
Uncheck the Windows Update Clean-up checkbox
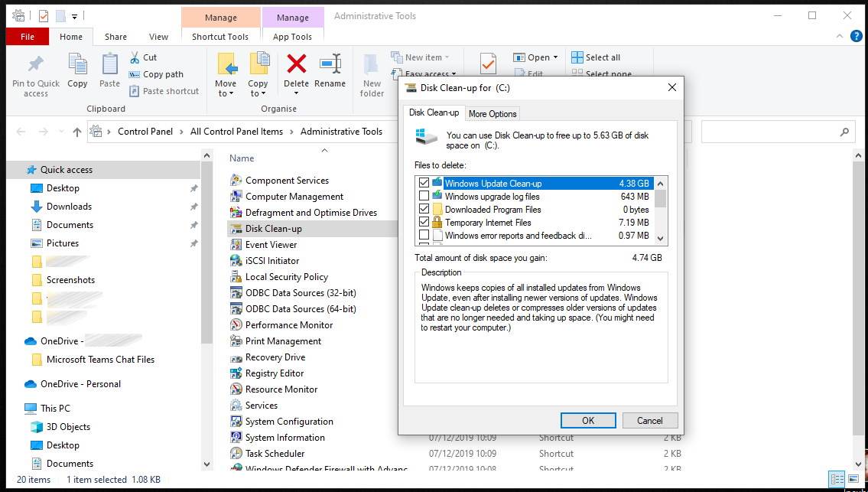pos(424,184)
